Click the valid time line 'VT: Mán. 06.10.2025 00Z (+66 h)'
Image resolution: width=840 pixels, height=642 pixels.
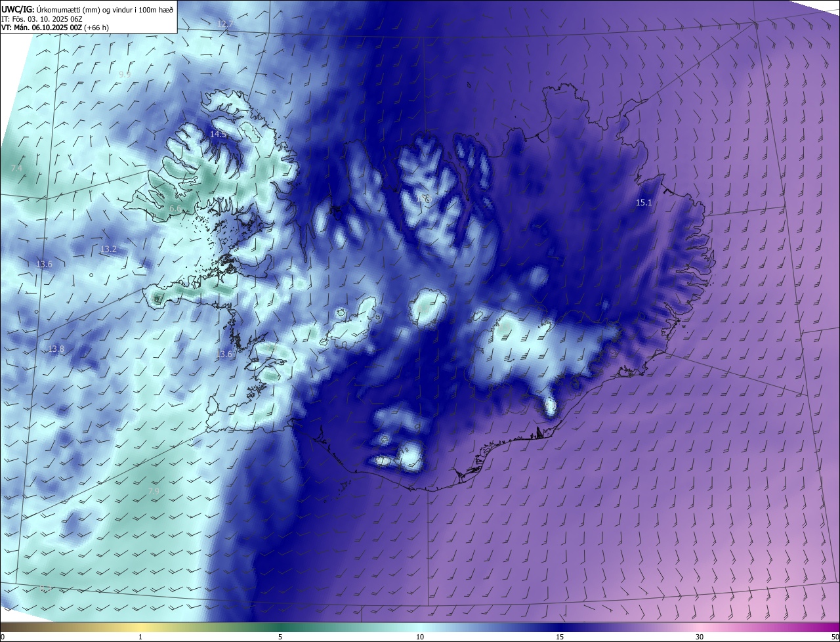55,28
